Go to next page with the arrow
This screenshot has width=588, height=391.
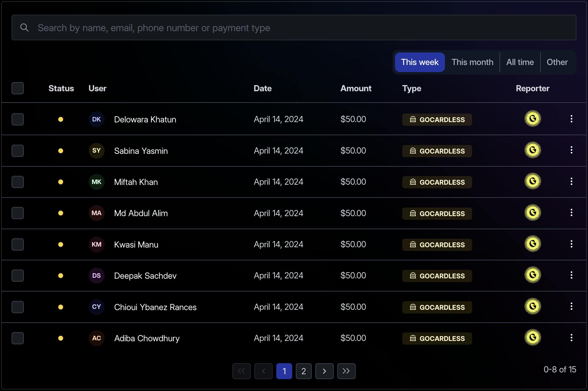point(324,371)
